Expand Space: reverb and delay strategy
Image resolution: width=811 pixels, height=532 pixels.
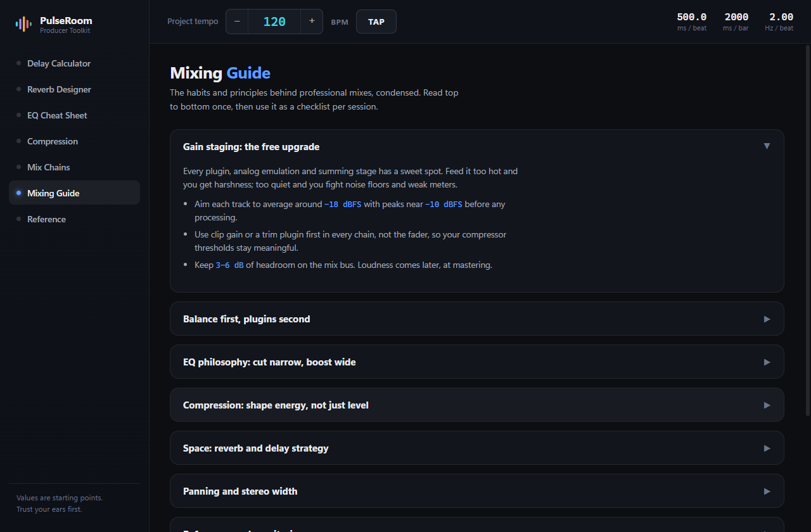point(476,448)
